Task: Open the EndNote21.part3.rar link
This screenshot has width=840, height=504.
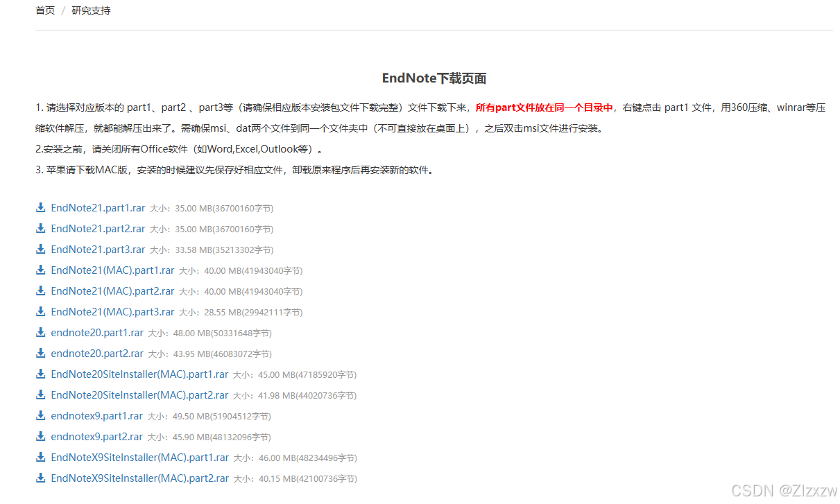Action: [98, 250]
